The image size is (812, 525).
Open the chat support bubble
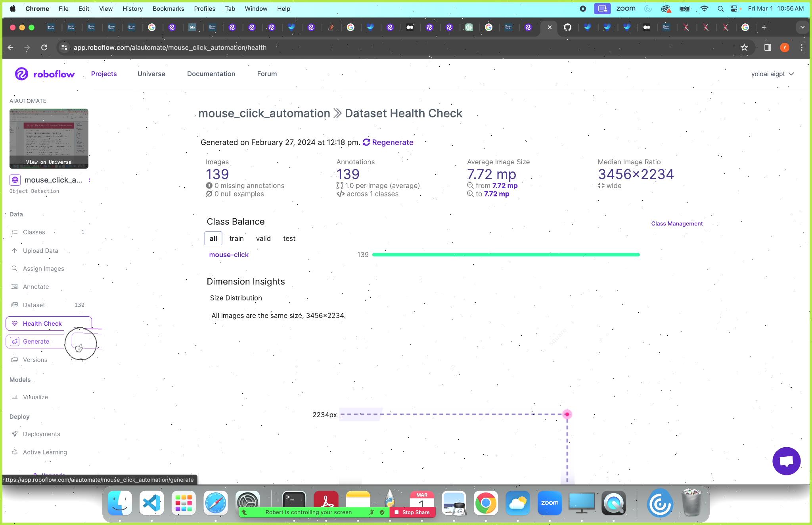(x=786, y=461)
